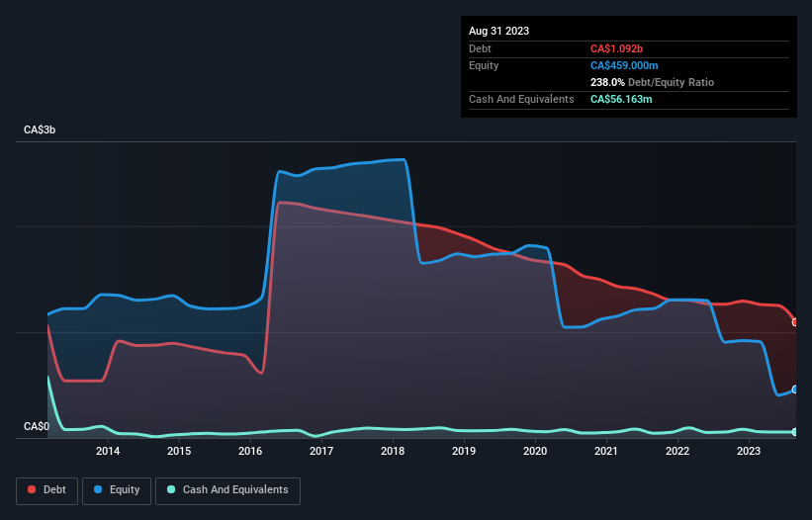Screen dimensions: 812x520
Task: Toggle the Cash And Equivalents legend button
Action: coord(227,490)
